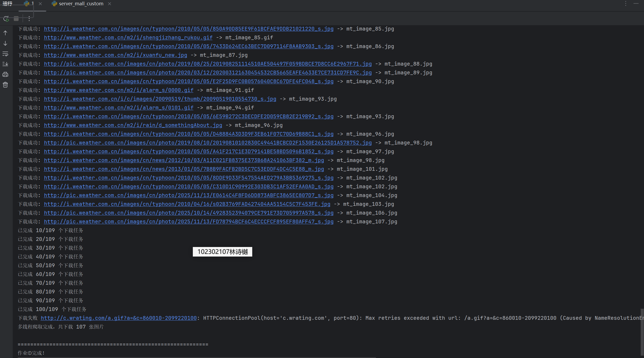Click the down stack trace arrow
644x358 pixels.
(x=5, y=43)
